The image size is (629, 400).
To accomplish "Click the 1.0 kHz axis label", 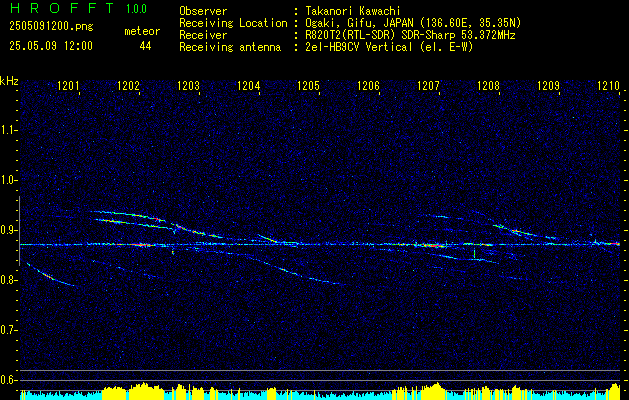I will tap(8, 180).
